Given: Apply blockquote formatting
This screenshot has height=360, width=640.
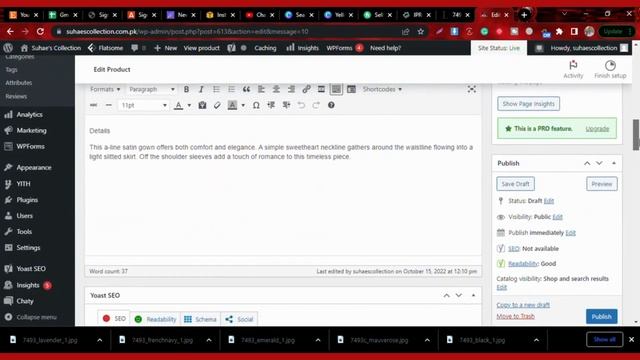Looking at the screenshot, I should [x=246, y=89].
